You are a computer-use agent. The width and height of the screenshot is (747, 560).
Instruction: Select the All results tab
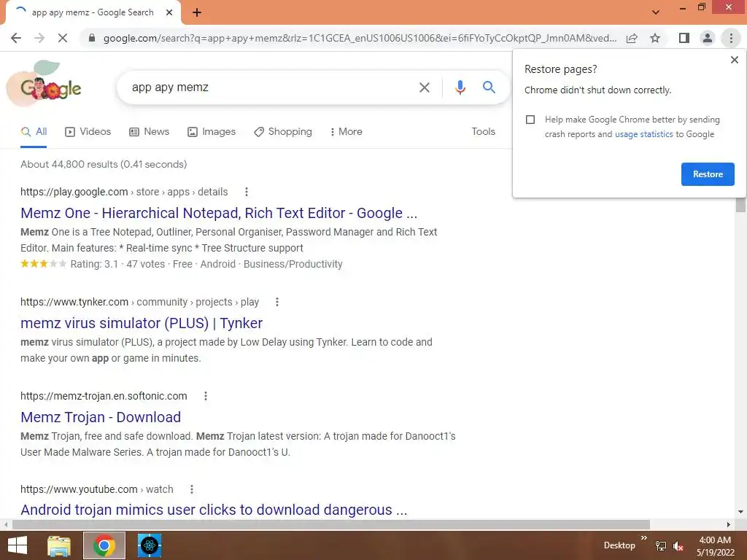tap(34, 132)
